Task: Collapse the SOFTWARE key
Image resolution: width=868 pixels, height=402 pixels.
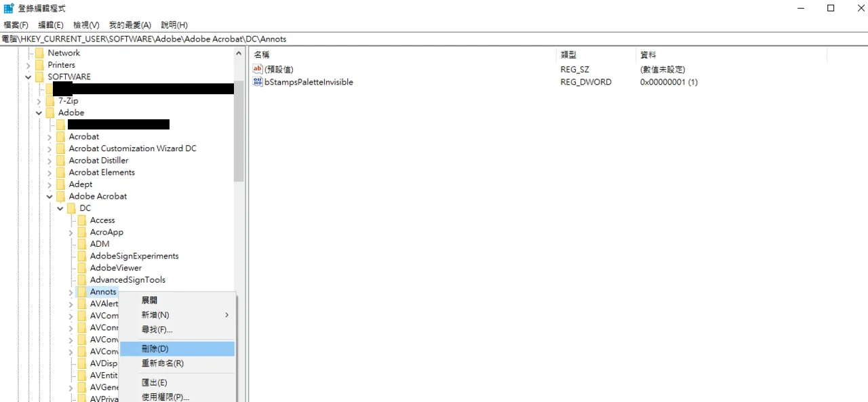Action: (x=28, y=77)
